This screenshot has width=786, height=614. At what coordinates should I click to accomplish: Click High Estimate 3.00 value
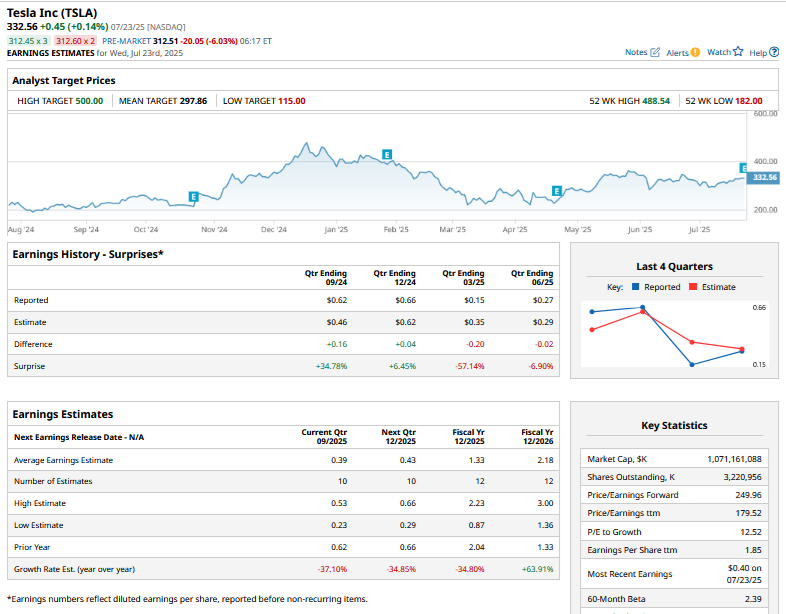(545, 503)
